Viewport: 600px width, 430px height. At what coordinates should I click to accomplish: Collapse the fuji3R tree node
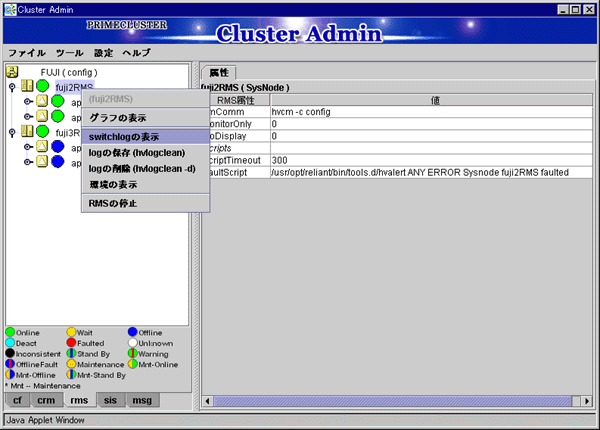click(12, 133)
